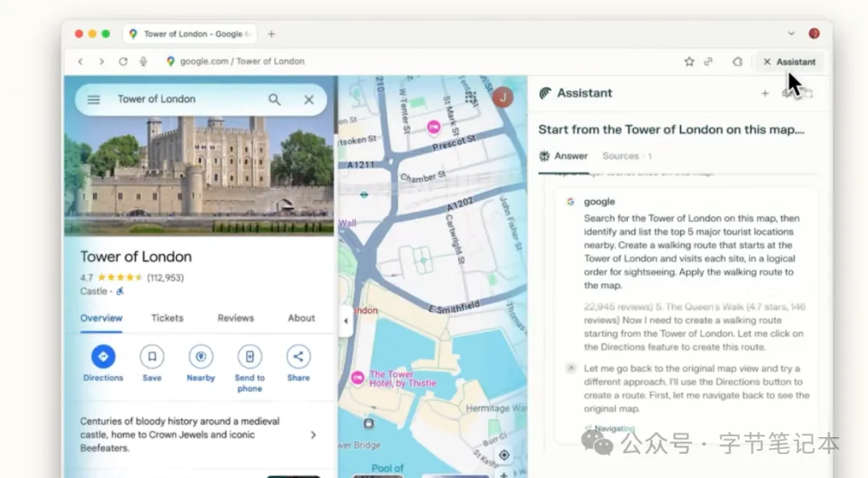Open the 112,953 reviews count
The width and height of the screenshot is (868, 478).
(166, 278)
